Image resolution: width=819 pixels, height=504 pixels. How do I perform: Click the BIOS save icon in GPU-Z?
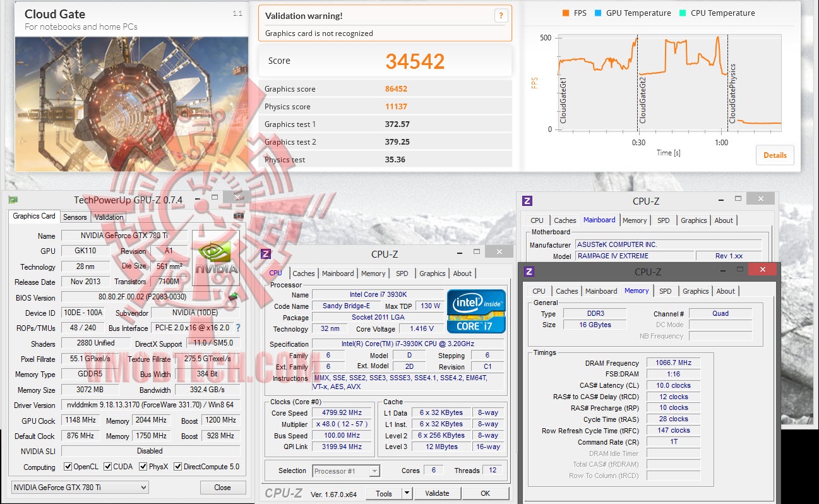coord(233,296)
